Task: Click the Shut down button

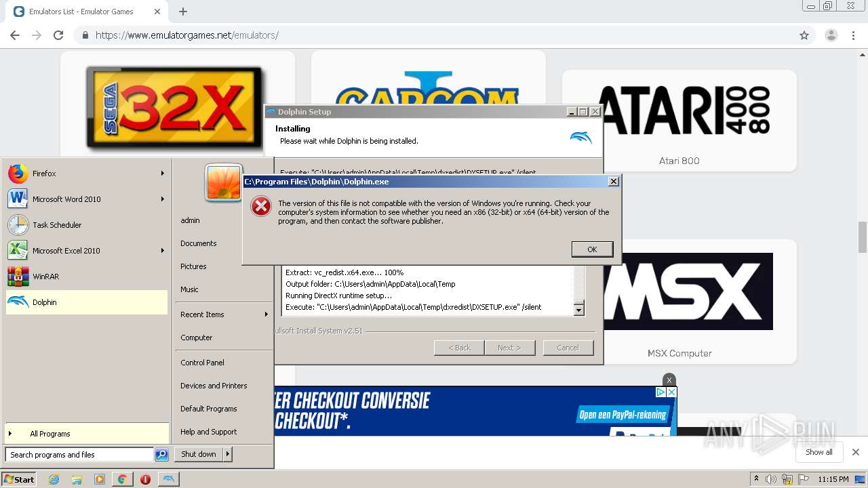Action: 199,454
